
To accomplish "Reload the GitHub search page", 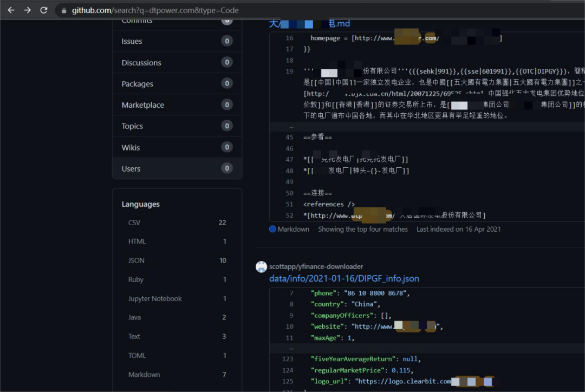I will pos(44,10).
